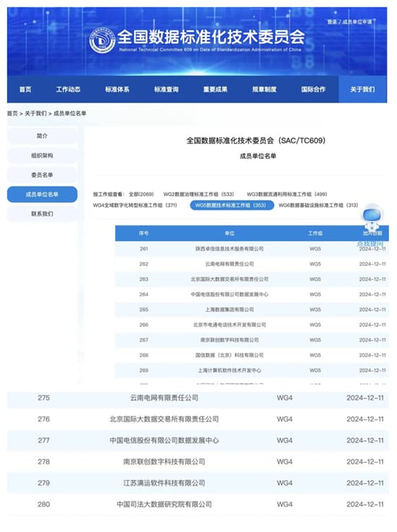The image size is (397, 532).
Task: Open 国际合作 in the navigation bar
Action: (x=313, y=90)
